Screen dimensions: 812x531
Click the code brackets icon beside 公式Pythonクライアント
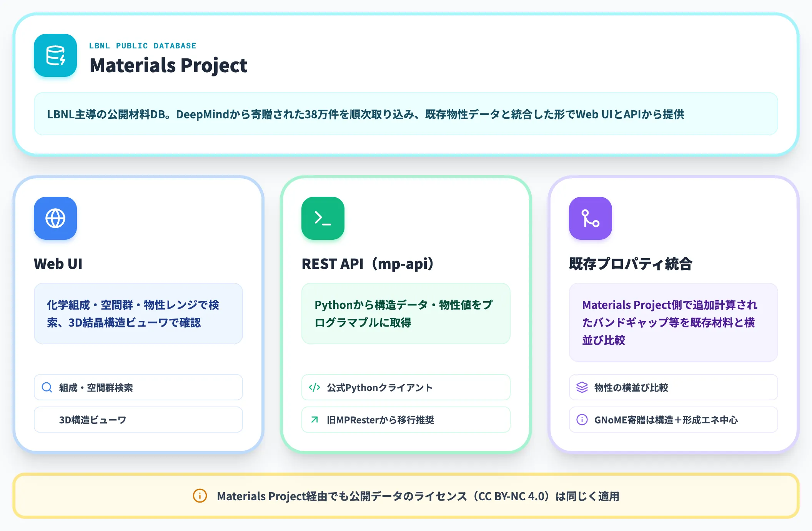314,387
